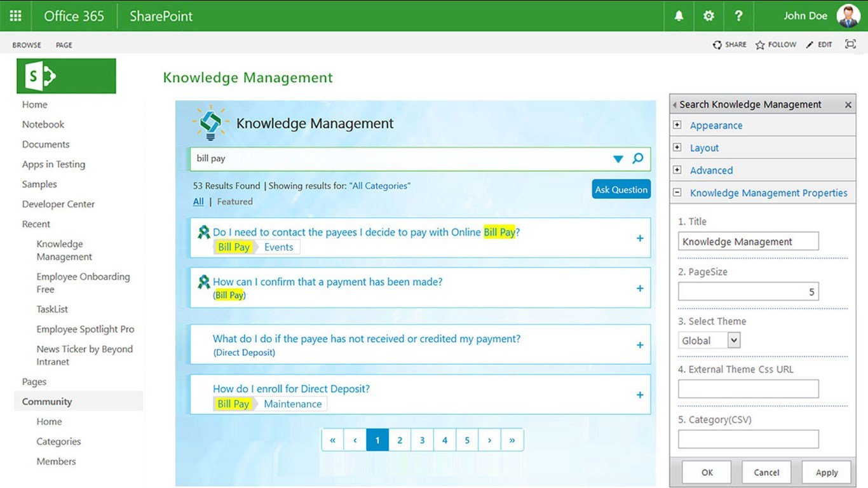Open notifications via the bell icon
Image resolution: width=868 pixels, height=488 pixels.
pyautogui.click(x=678, y=15)
